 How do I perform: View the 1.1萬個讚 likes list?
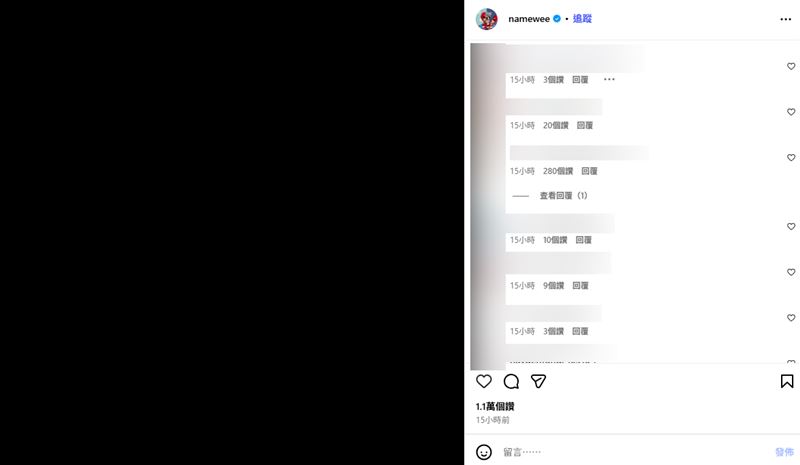(495, 406)
